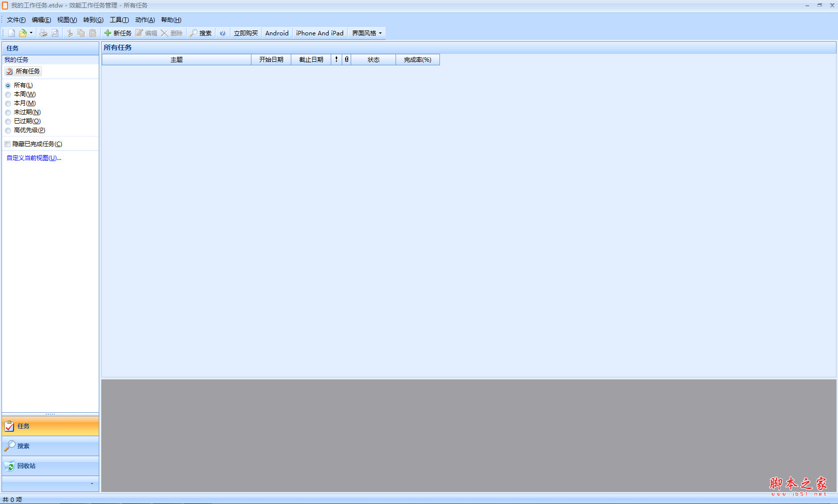Viewport: 838px width, 504px height.
Task: Sort by the 开始日期 column header
Action: click(x=271, y=60)
